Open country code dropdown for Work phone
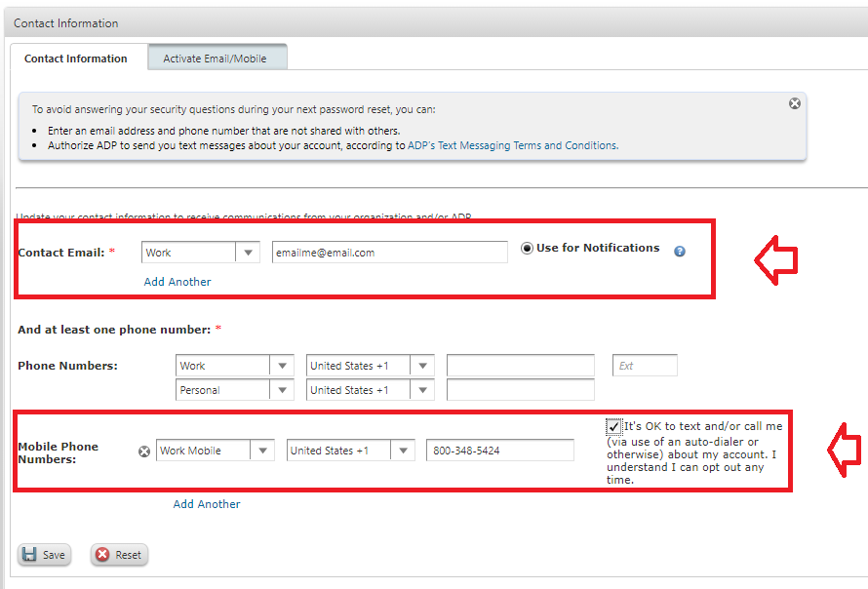This screenshot has width=868, height=589. pos(422,366)
